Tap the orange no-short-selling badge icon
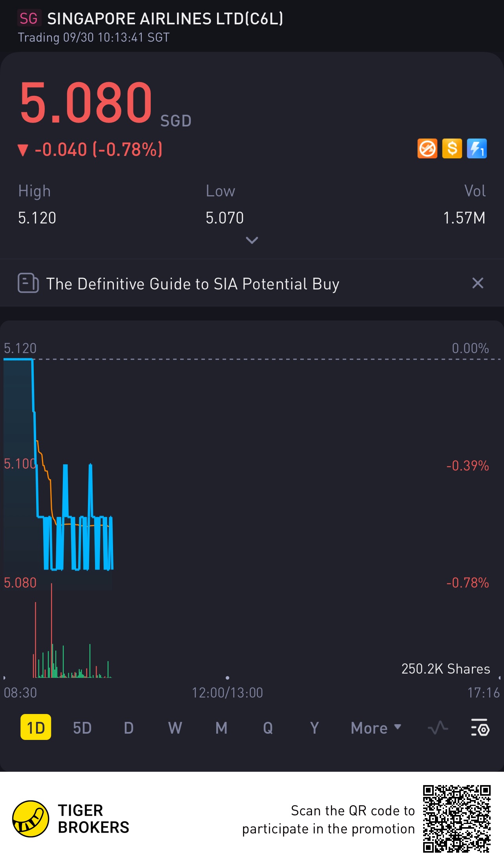This screenshot has height=866, width=504. point(427,149)
